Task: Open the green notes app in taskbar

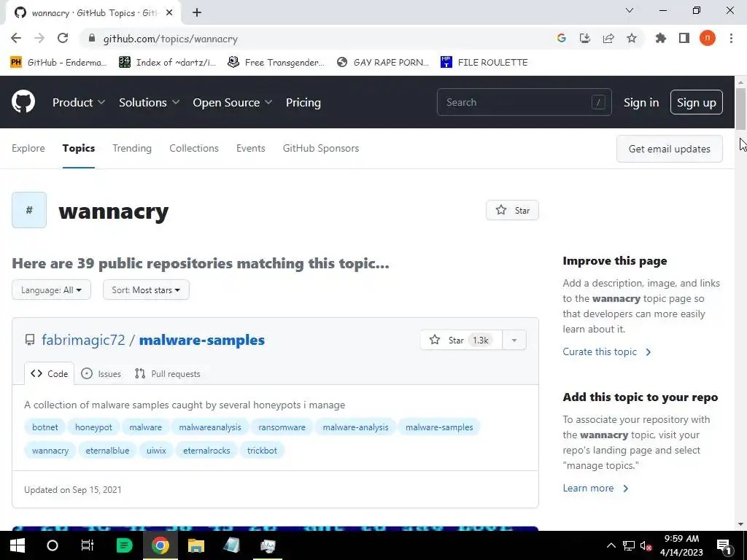Action: [x=124, y=545]
